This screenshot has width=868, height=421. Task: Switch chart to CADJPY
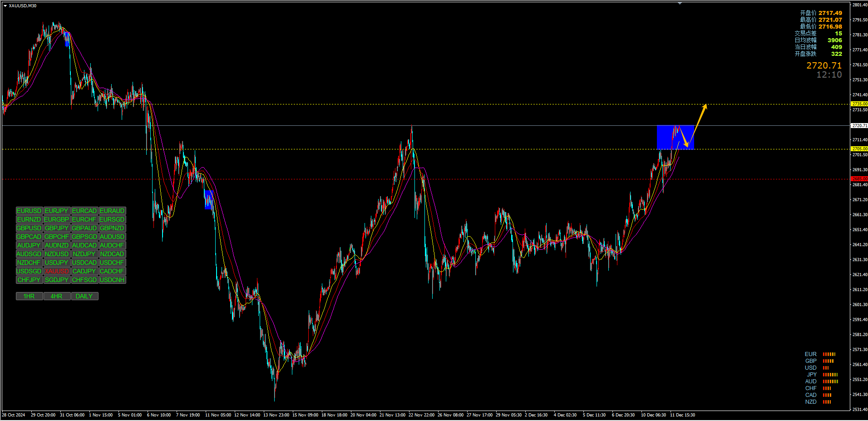click(84, 271)
